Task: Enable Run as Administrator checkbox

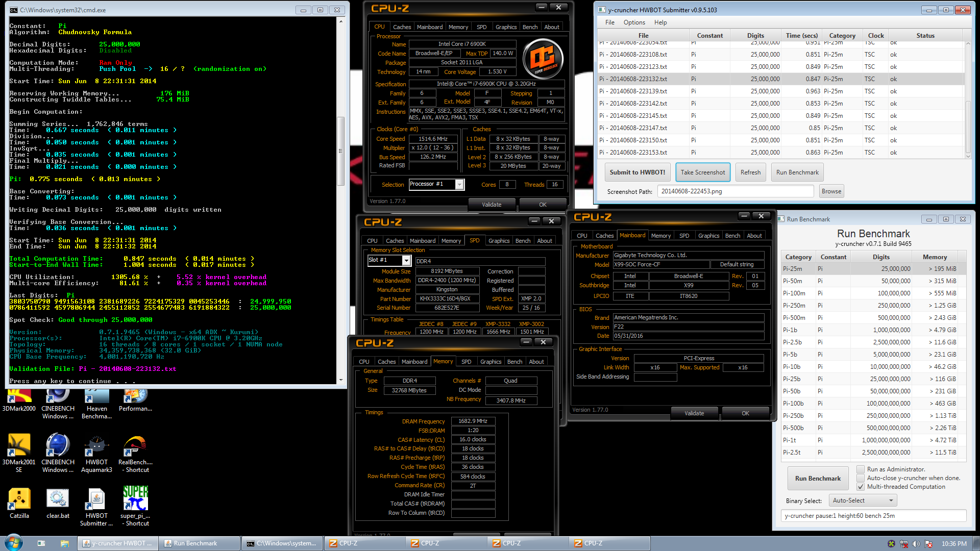Action: (861, 469)
